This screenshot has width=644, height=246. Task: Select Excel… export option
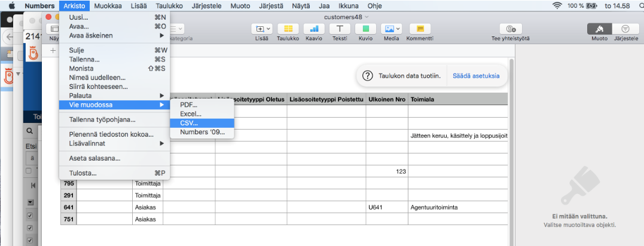[x=190, y=113]
